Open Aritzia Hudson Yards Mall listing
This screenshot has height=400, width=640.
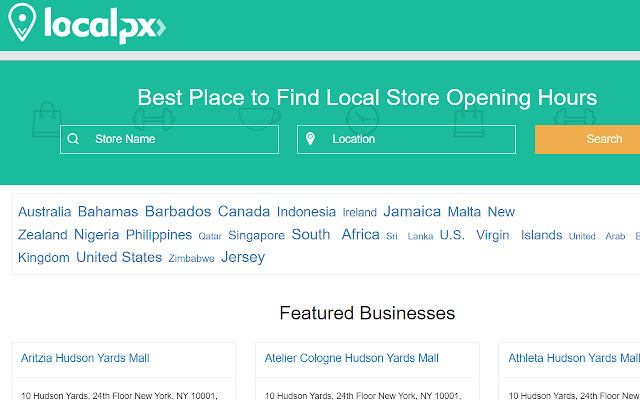85,358
